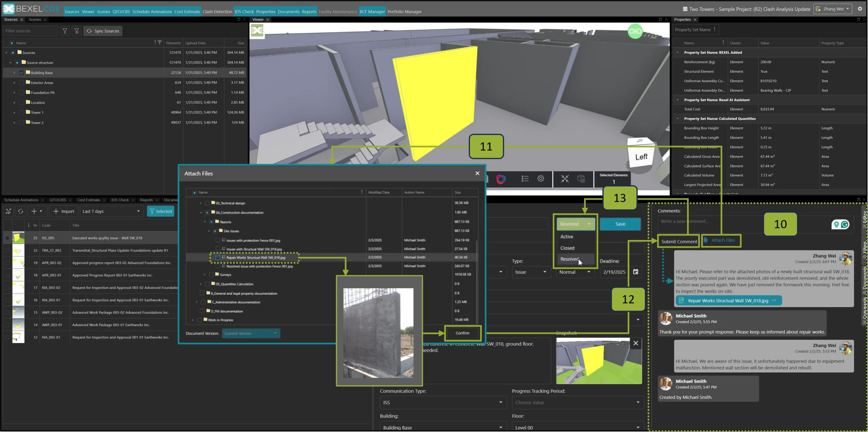This screenshot has width=868, height=432.
Task: Click the Selected filter button
Action: [x=161, y=211]
